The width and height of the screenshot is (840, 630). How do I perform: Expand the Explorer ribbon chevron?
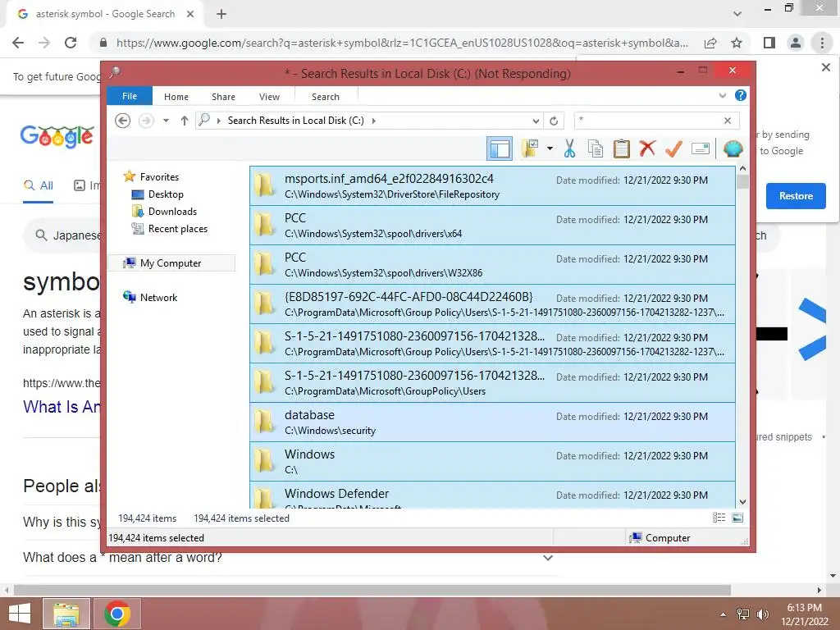tap(722, 95)
